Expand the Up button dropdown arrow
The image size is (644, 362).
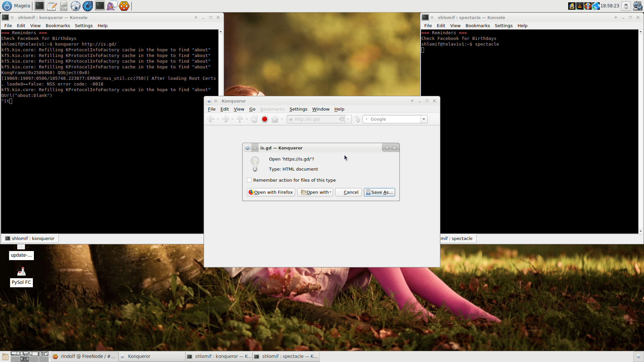point(247,119)
